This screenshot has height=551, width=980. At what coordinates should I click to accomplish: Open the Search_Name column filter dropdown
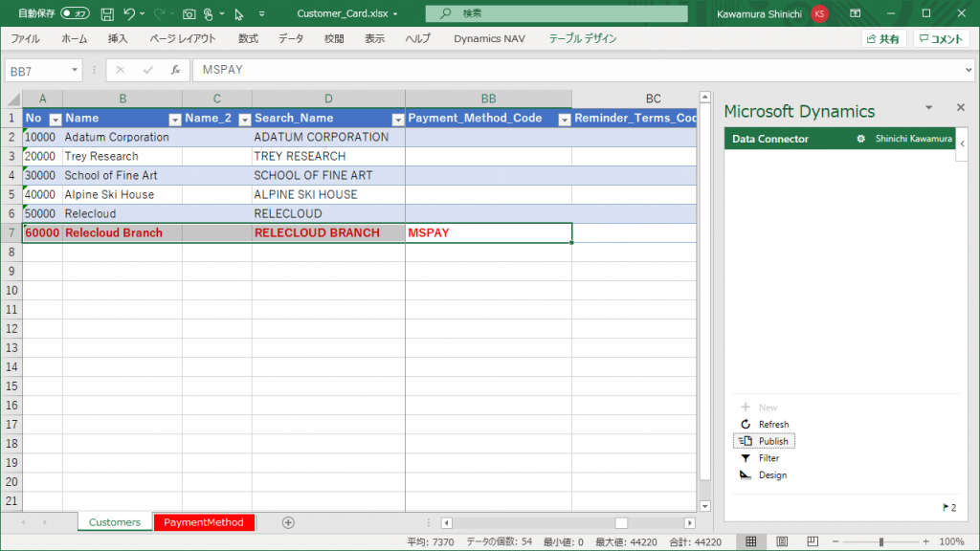pos(397,119)
